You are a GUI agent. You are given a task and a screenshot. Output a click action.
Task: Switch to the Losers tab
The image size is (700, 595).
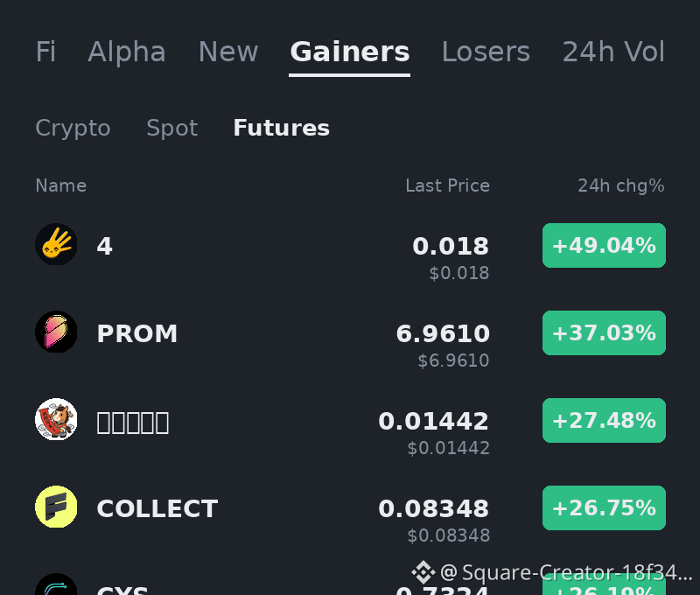(x=486, y=52)
